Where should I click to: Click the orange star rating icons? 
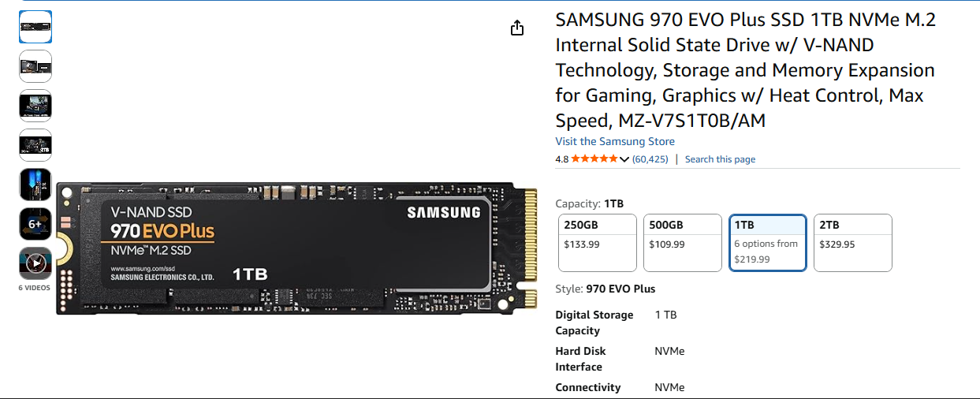(x=594, y=159)
